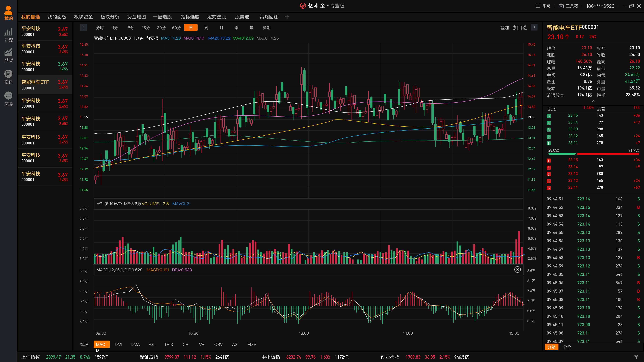Select the 分时 chart period
The width and height of the screenshot is (644, 362).
pos(100,28)
